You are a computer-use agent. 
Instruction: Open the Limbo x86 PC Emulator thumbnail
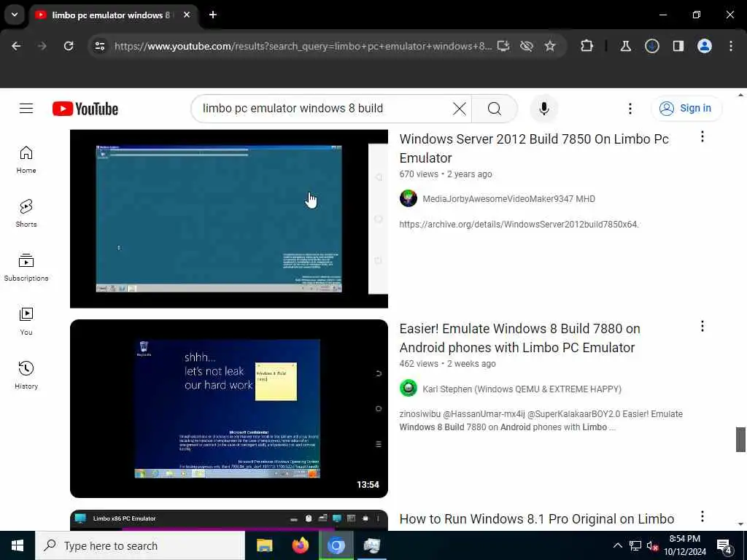228,520
